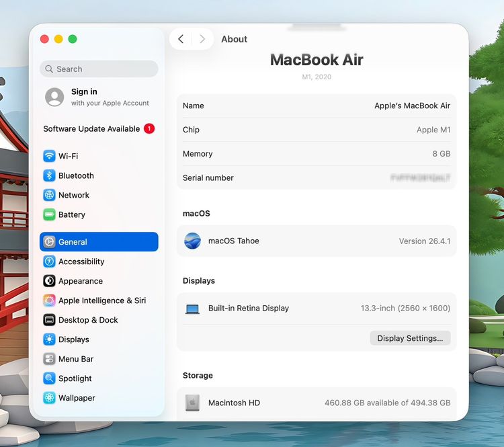Viewport: 504px width, 447px height.
Task: Click the Desktop & Dock icon
Action: [49, 320]
